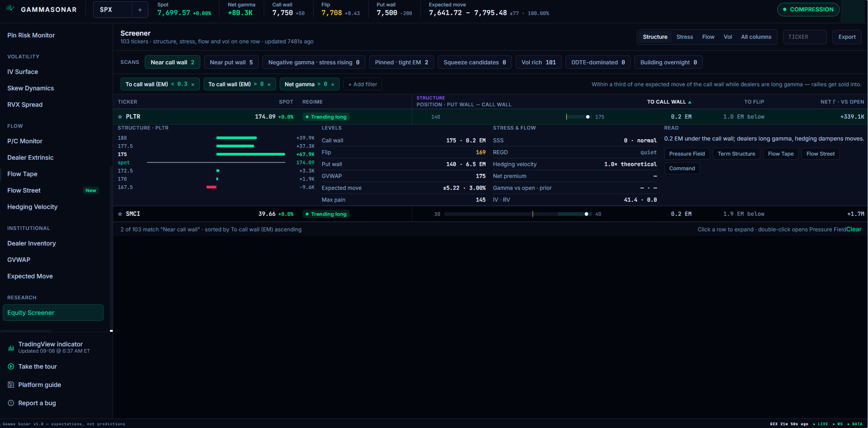Show All columns view

pyautogui.click(x=756, y=37)
